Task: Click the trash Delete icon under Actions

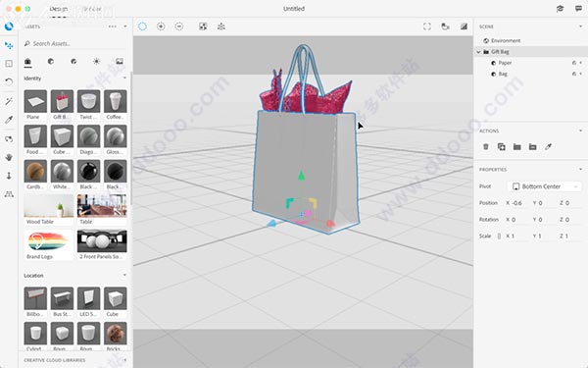Action: [x=486, y=147]
